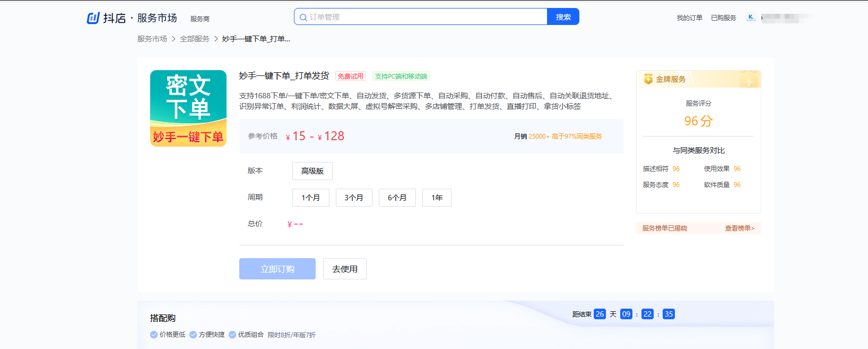The width and height of the screenshot is (868, 349).
Task: Select the 1个月 period option
Action: pyautogui.click(x=311, y=198)
